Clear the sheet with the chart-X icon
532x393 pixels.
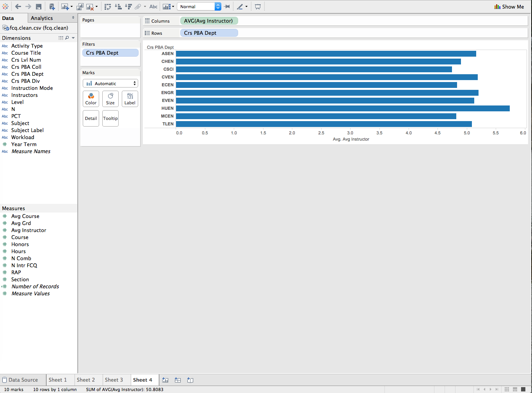click(90, 7)
